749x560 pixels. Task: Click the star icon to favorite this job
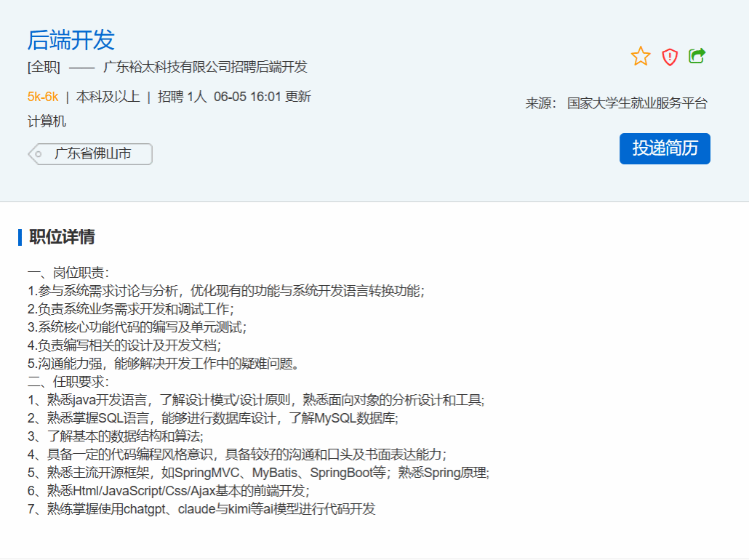641,56
